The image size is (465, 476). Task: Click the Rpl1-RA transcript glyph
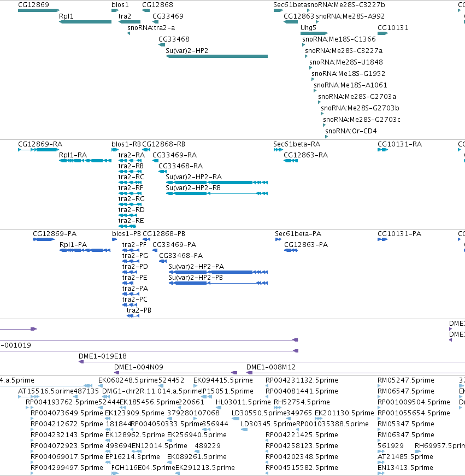click(x=85, y=161)
